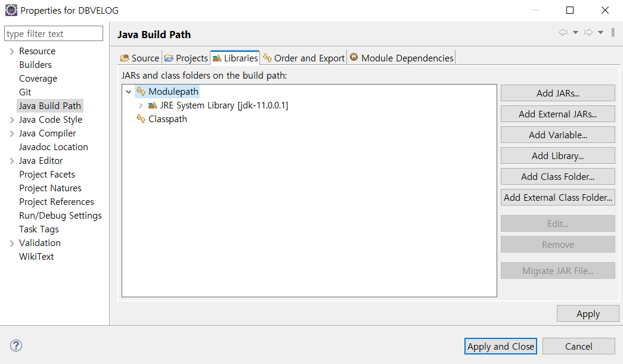Click the Classpath key icon
Viewport: 623px width, 364px height.
coord(141,119)
